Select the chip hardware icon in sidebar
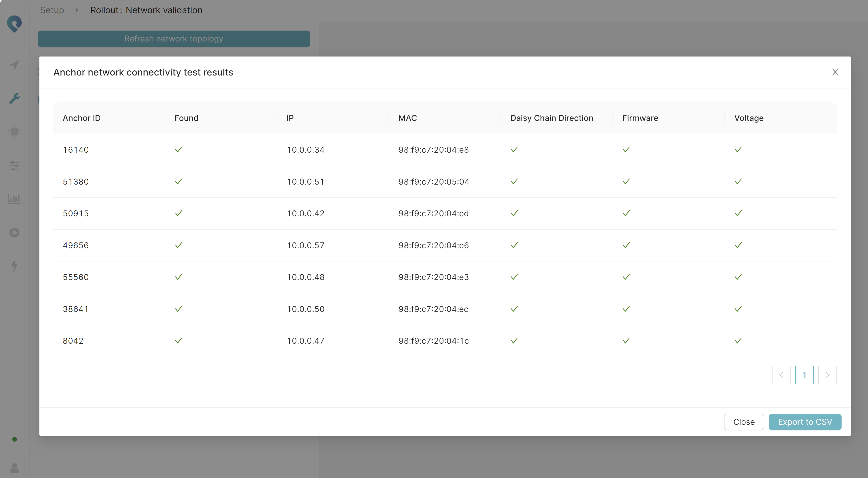This screenshot has width=868, height=478. [14, 132]
